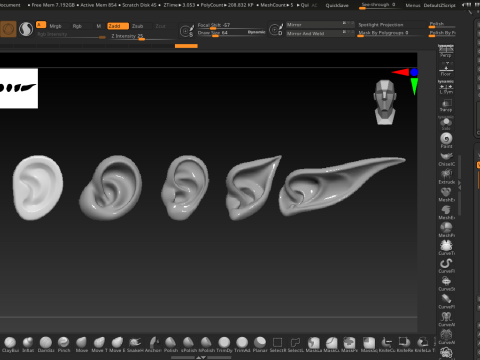Click the head camera view orientation model
Screen dimensions: 480x360
(385, 102)
